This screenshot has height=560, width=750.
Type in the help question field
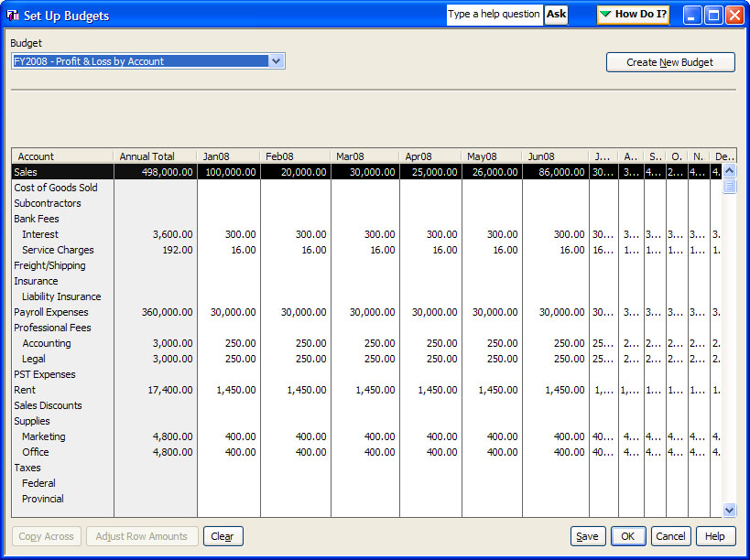point(494,15)
